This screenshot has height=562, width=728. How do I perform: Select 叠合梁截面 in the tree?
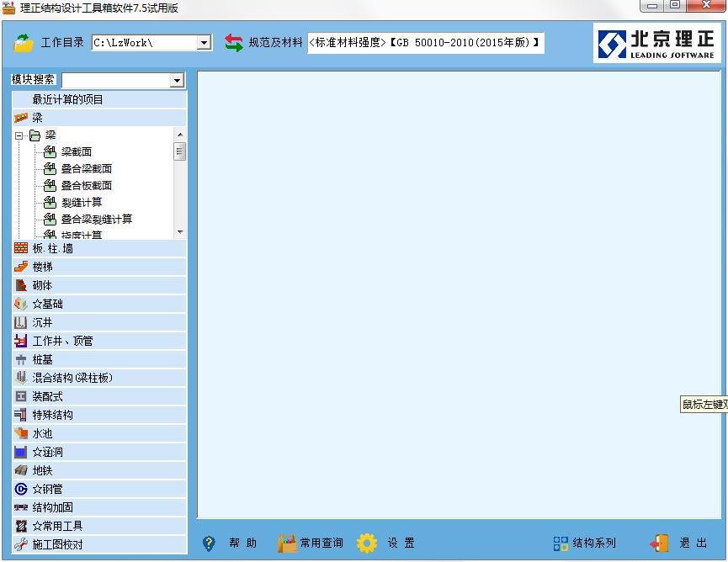87,168
